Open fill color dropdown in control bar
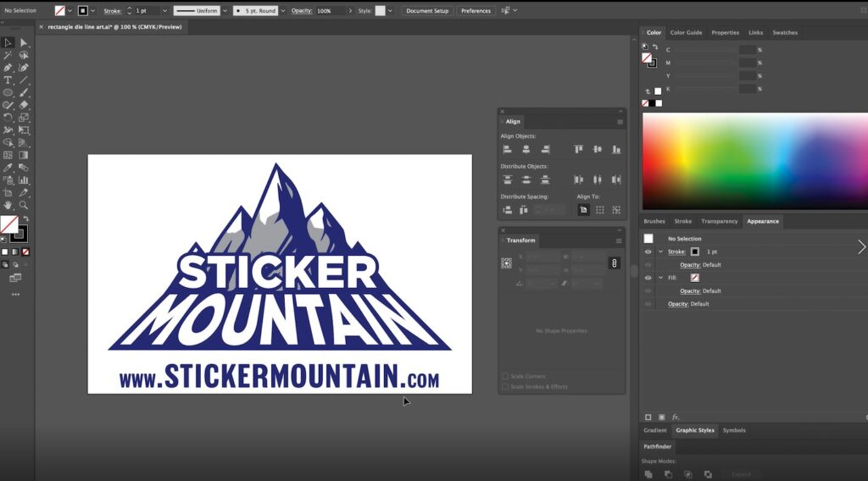This screenshot has width=868, height=481. pyautogui.click(x=70, y=10)
